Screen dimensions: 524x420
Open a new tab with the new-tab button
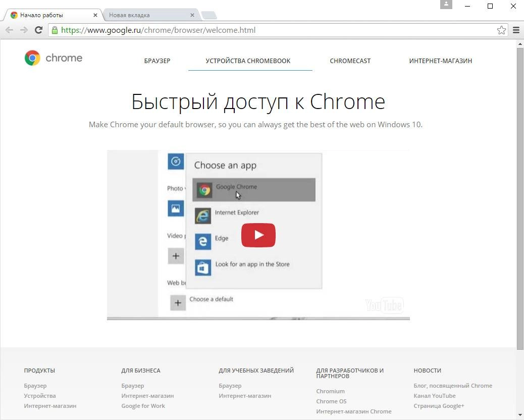pyautogui.click(x=209, y=15)
